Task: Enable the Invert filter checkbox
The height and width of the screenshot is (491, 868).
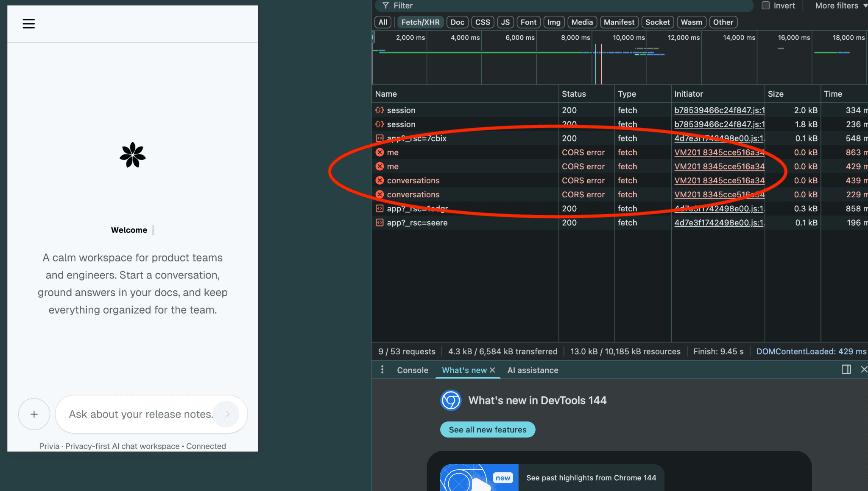Action: pos(766,5)
